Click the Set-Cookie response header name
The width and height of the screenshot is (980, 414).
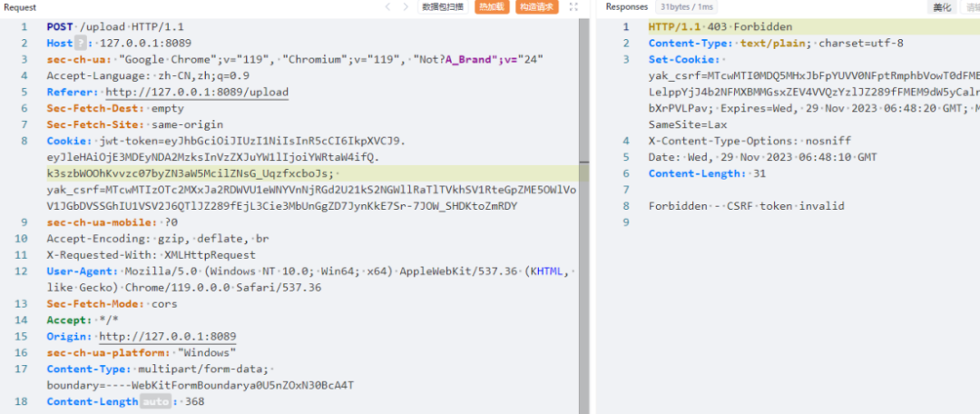(x=684, y=59)
